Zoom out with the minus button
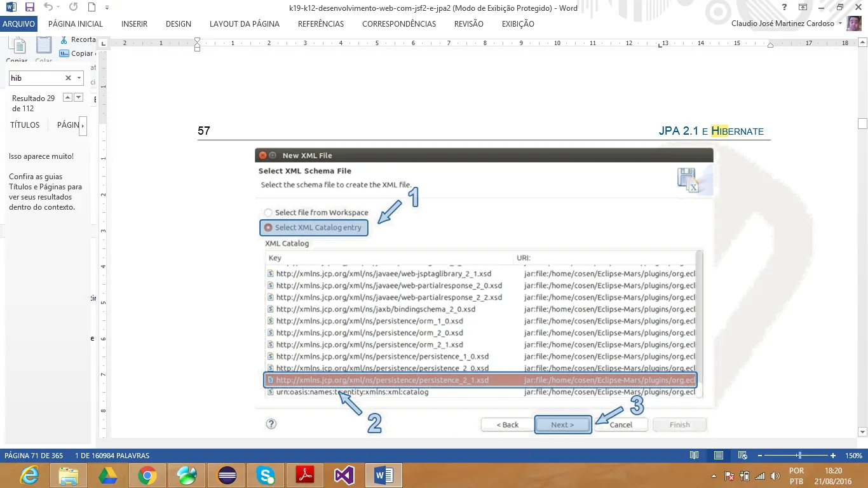The width and height of the screenshot is (868, 488). tap(759, 456)
